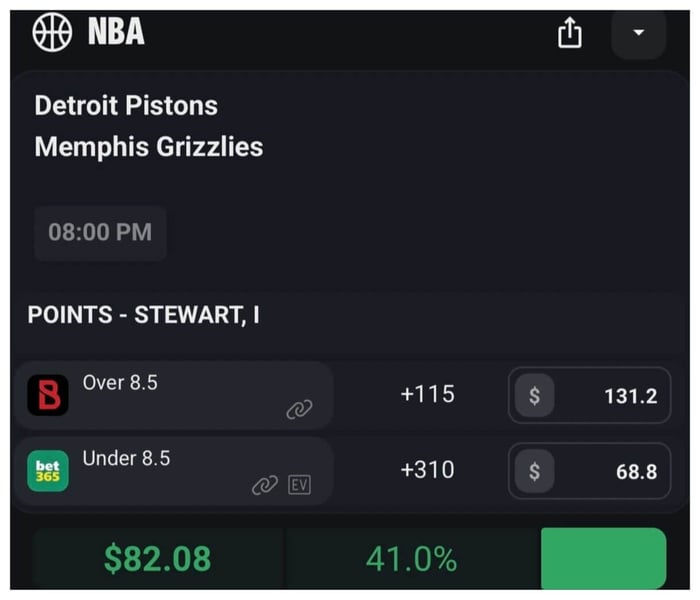Image resolution: width=700 pixels, height=600 pixels.
Task: Click the +310 odds value
Action: [427, 470]
